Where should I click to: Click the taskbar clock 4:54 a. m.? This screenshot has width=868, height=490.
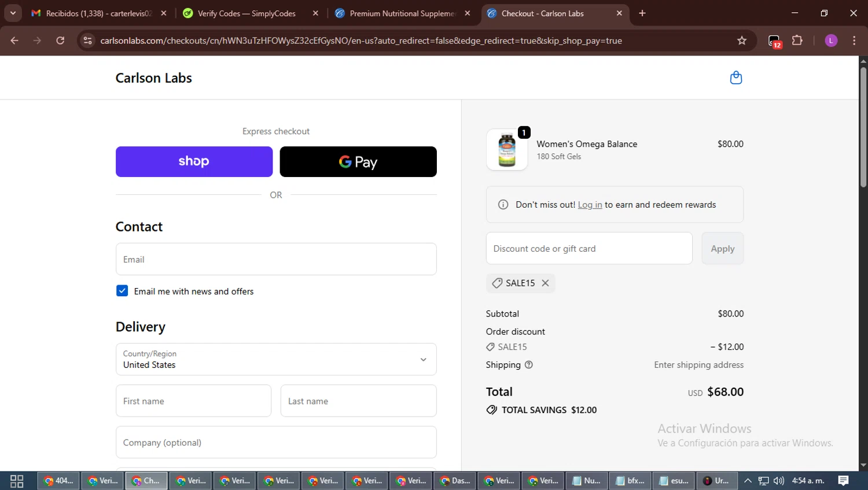(x=808, y=481)
